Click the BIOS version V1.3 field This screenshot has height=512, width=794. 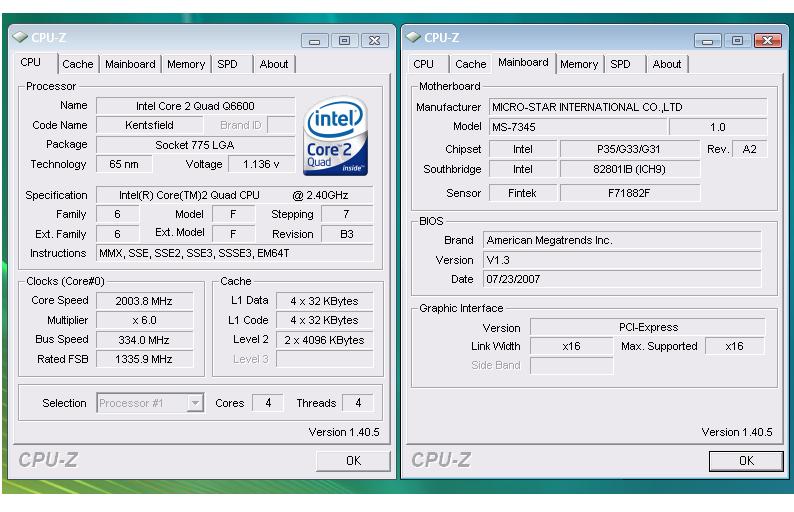tap(622, 260)
